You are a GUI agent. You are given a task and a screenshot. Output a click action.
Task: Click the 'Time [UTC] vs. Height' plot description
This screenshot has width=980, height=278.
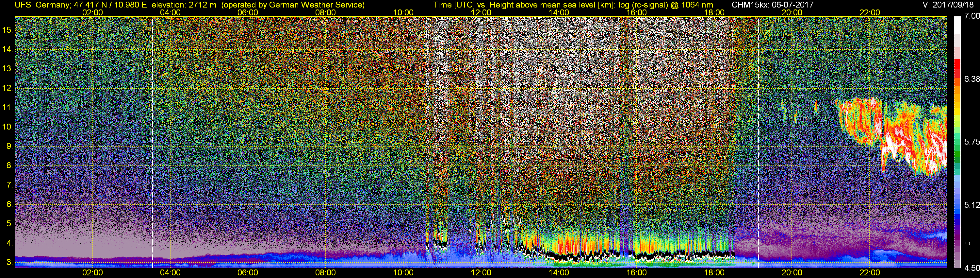coord(573,5)
